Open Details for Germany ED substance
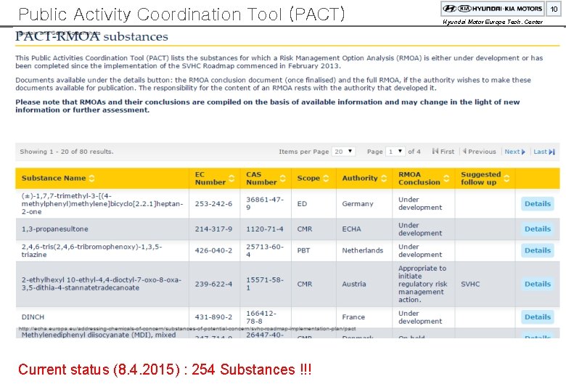Viewport: 566px width, 392px height. click(x=538, y=204)
